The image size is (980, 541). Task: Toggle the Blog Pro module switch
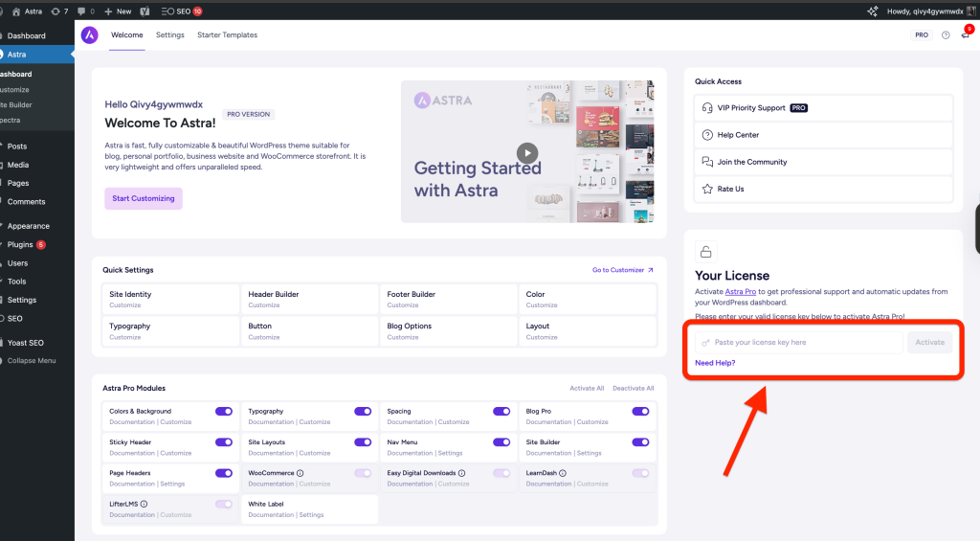click(x=640, y=412)
